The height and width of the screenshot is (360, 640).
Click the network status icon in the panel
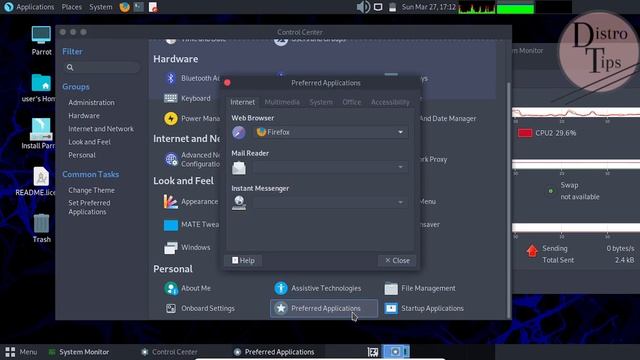[x=378, y=7]
